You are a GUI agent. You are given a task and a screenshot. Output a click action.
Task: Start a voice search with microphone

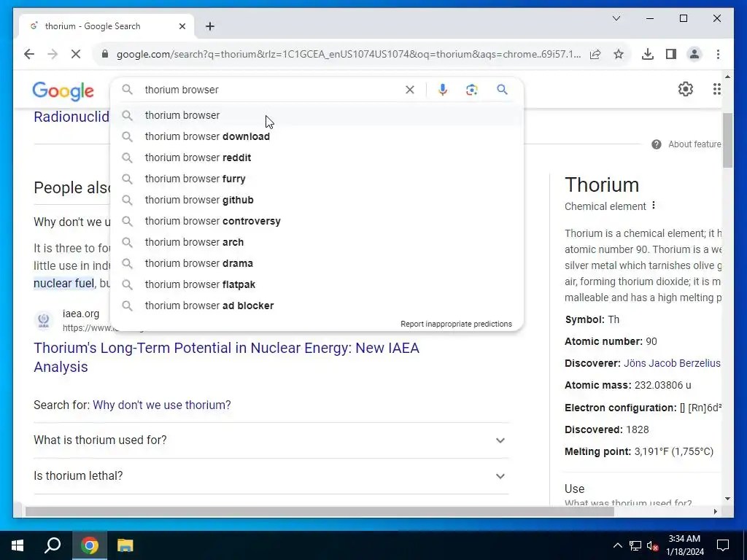point(443,90)
